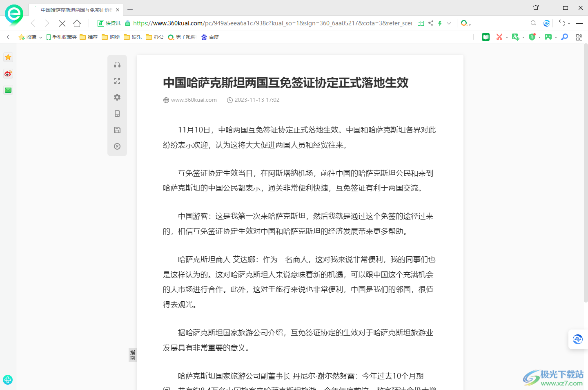Click the green book extension icon
588x390 pixels.
coord(486,37)
